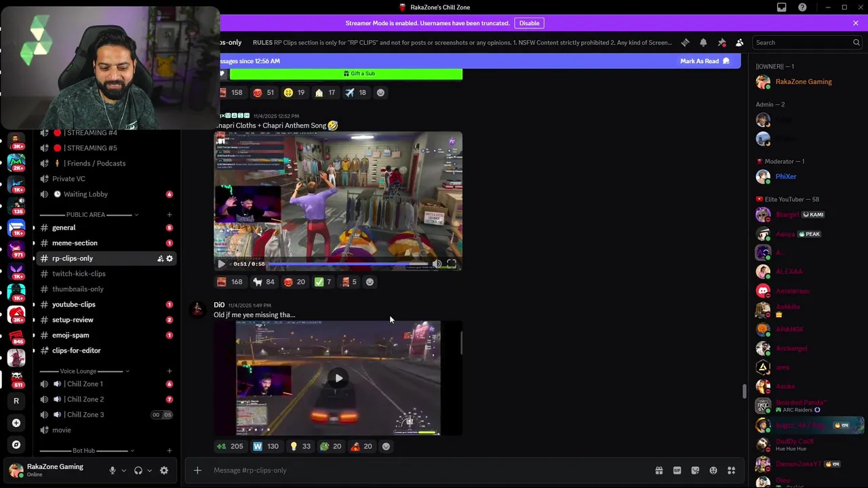Open the attachment plus button
The height and width of the screenshot is (488, 868).
click(x=197, y=470)
